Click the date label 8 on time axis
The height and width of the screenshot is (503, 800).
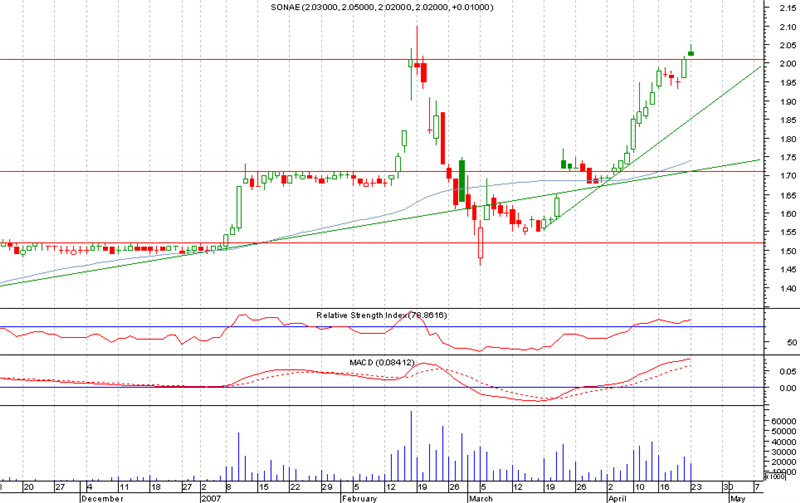pyautogui.click(x=229, y=487)
